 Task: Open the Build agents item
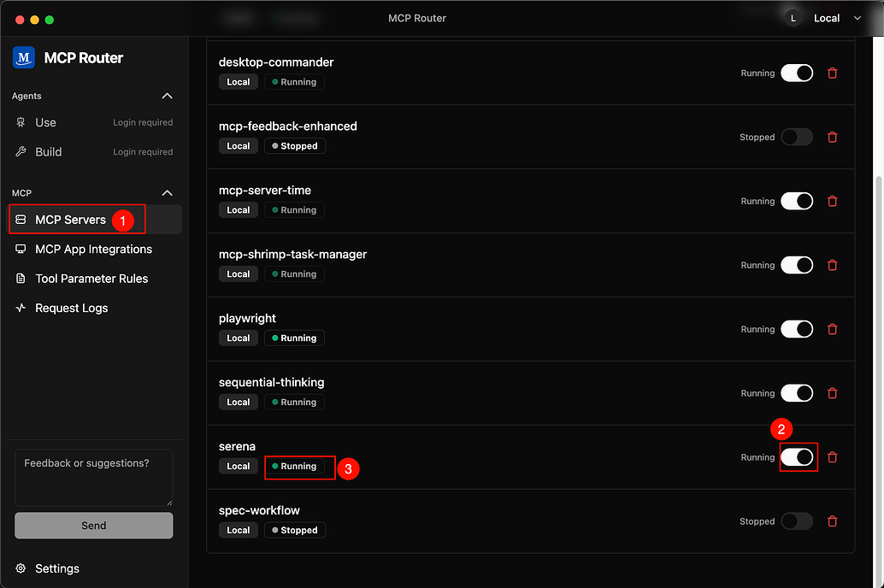94,151
